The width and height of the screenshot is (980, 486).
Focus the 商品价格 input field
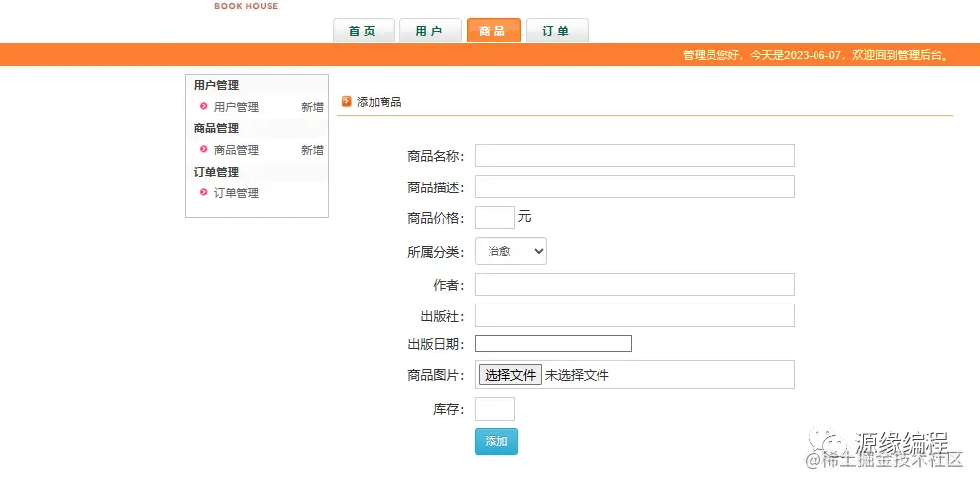point(494,217)
